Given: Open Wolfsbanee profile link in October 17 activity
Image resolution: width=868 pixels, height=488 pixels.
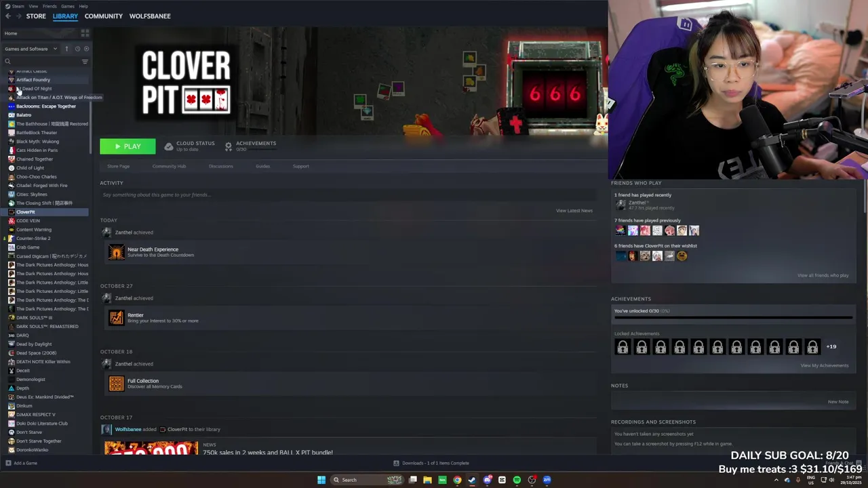Looking at the screenshot, I should coord(128,429).
